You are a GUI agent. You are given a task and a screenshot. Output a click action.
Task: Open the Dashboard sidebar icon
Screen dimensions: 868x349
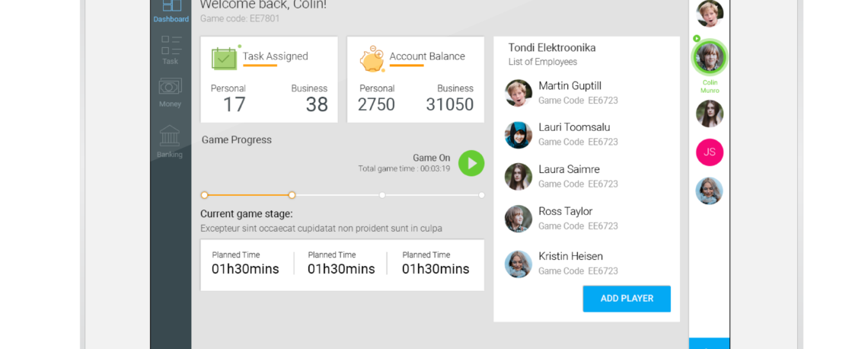(x=171, y=10)
